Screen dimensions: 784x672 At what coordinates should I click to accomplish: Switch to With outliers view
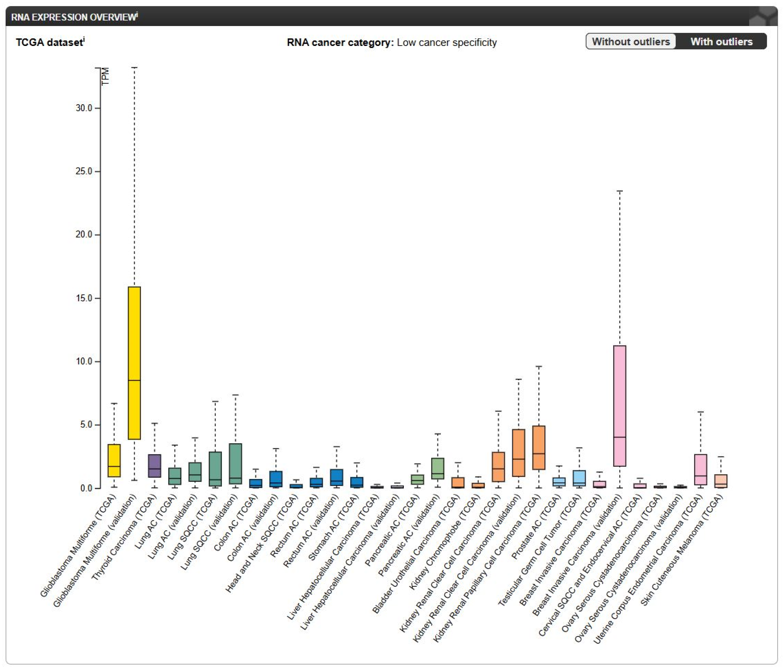pyautogui.click(x=721, y=41)
